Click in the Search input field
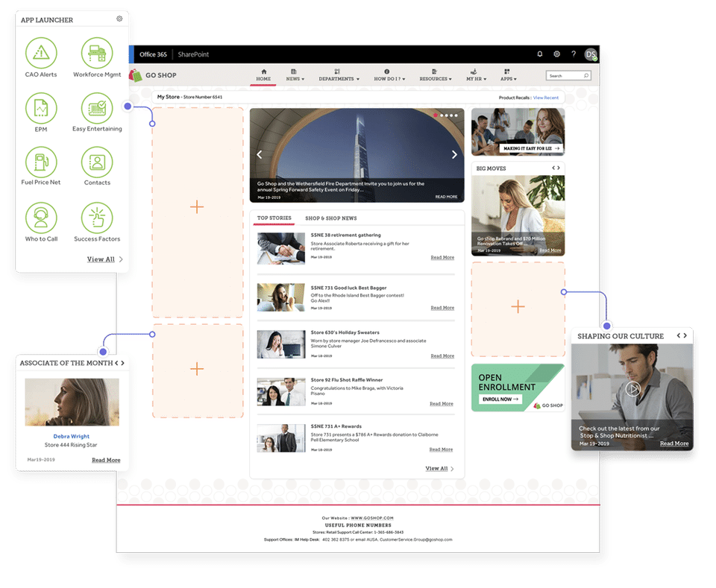 (568, 76)
